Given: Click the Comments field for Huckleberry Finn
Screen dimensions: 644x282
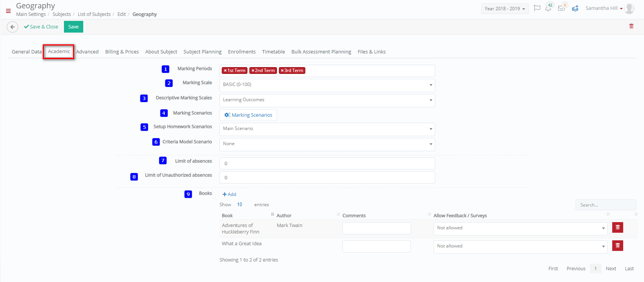Looking at the screenshot, I should point(376,228).
